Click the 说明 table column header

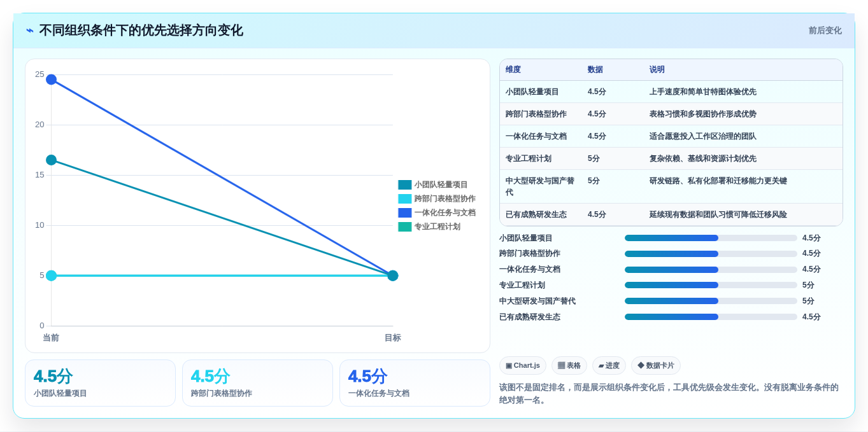click(657, 69)
